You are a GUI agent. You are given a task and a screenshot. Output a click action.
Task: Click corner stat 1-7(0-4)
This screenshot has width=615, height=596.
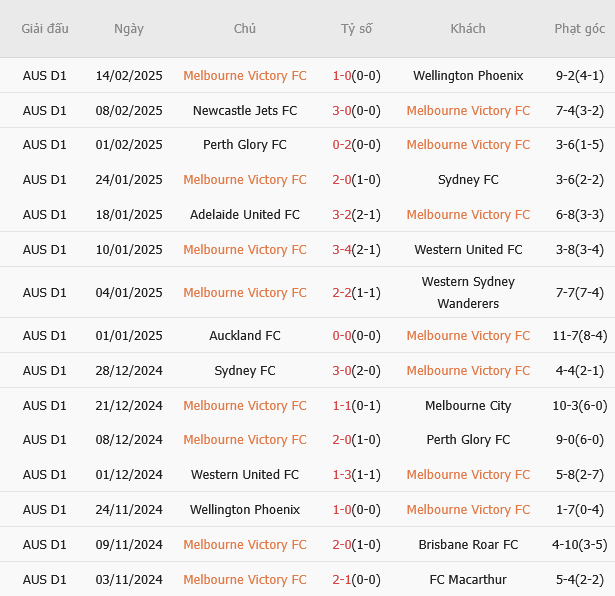pos(580,509)
